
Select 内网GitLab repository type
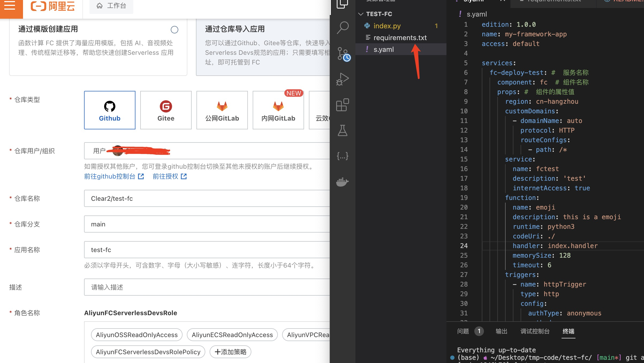(x=278, y=110)
